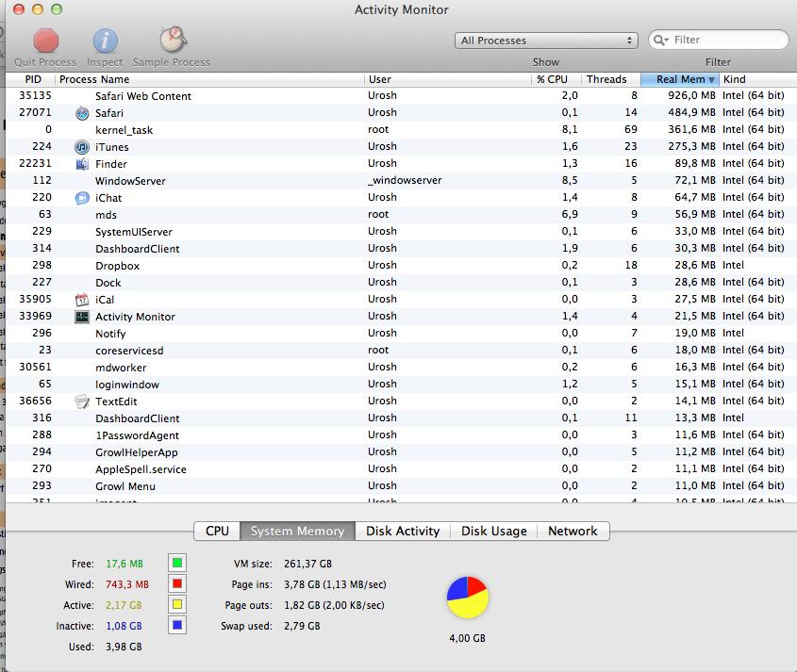797x672 pixels.
Task: Select the Notify process row
Action: [401, 334]
